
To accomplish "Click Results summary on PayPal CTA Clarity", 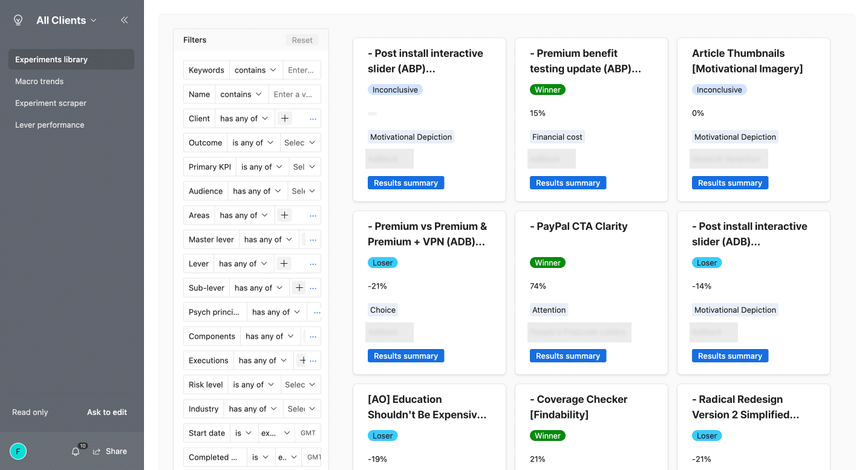I will [567, 356].
